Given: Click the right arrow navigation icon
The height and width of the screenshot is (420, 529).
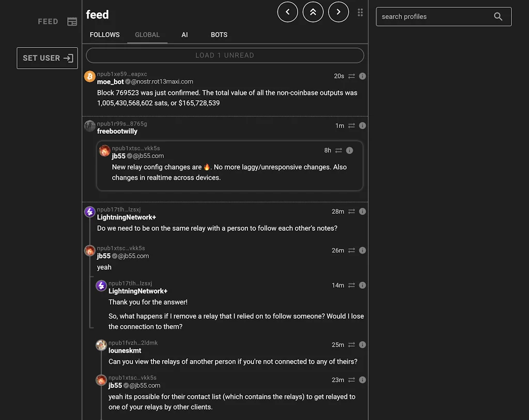Looking at the screenshot, I should [338, 11].
